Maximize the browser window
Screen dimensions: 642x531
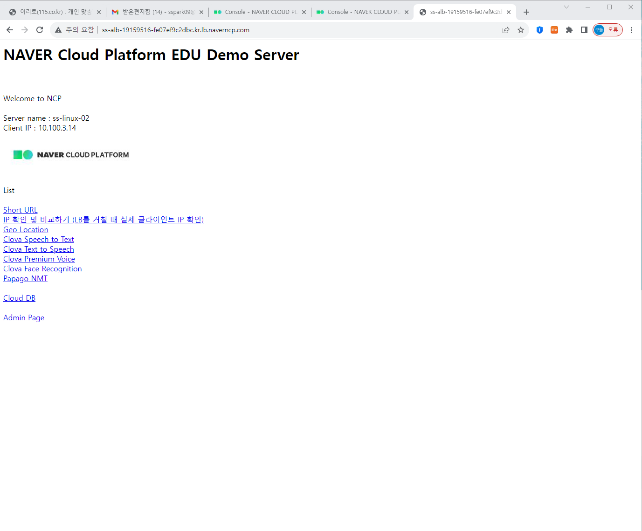610,7
